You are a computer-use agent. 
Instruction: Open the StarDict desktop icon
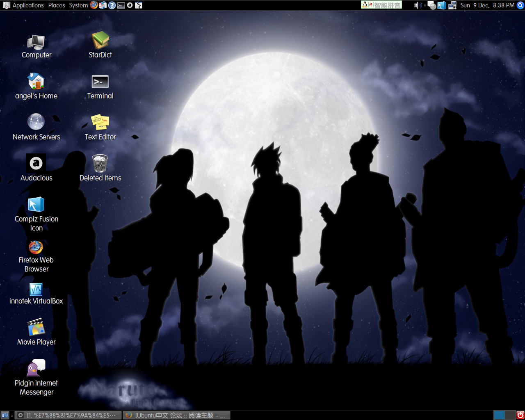[x=100, y=45]
